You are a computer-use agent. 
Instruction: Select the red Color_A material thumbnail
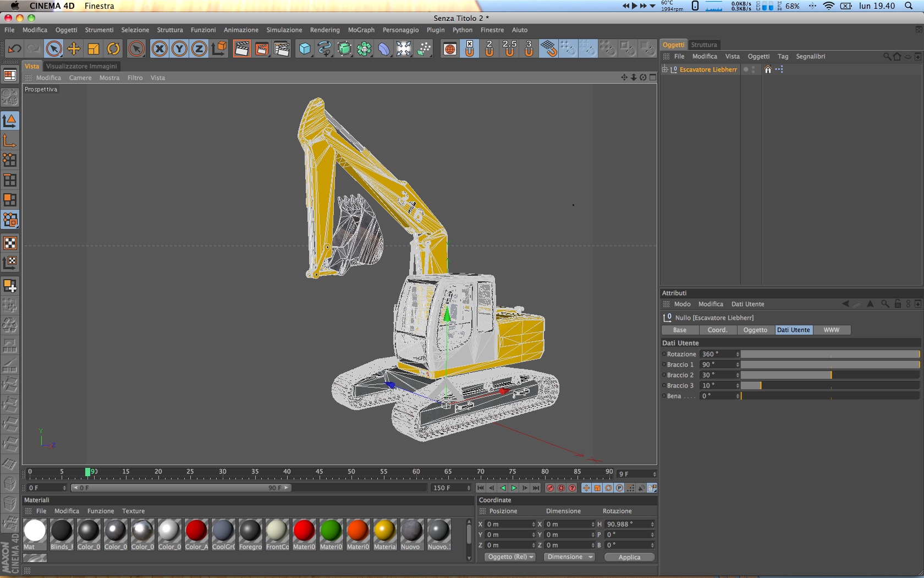click(x=196, y=531)
